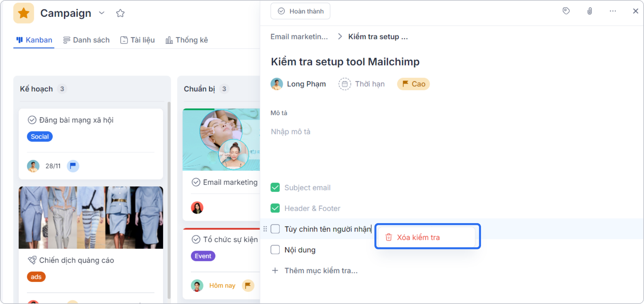Screen dimensions: 644x304
Task: Attach a file using the paperclip icon
Action: point(590,11)
